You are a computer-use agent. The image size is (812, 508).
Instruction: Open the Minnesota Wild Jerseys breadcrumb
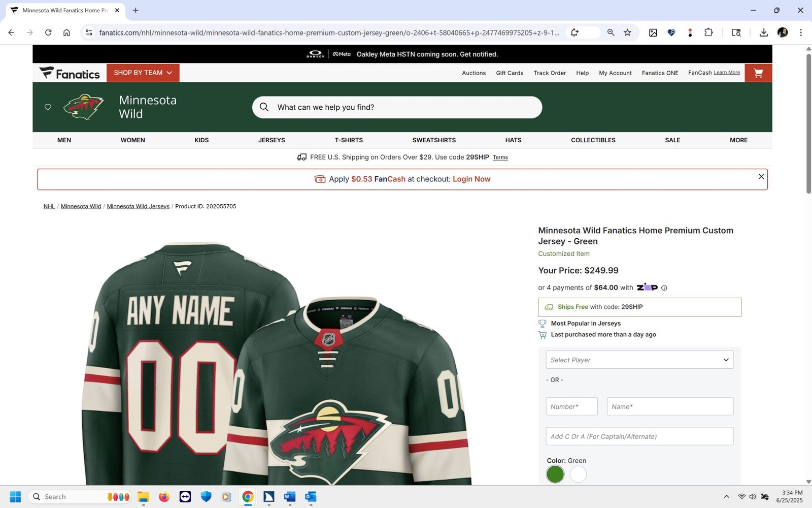point(138,206)
